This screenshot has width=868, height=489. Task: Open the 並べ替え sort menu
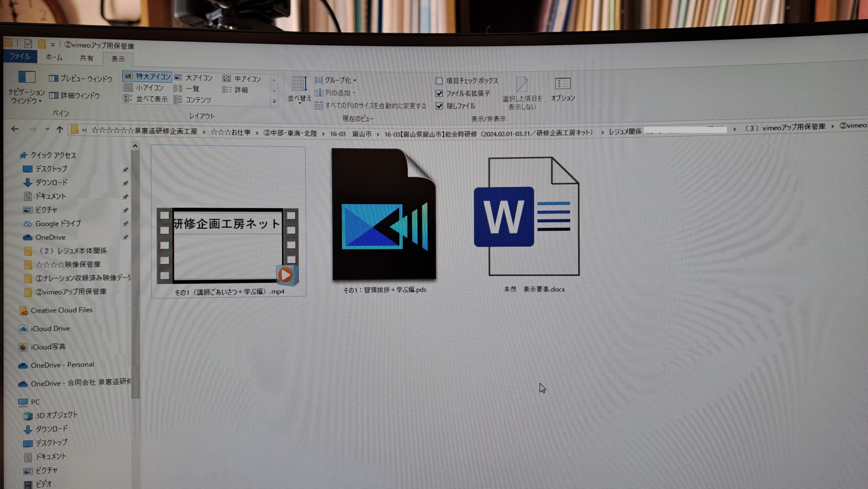(299, 89)
